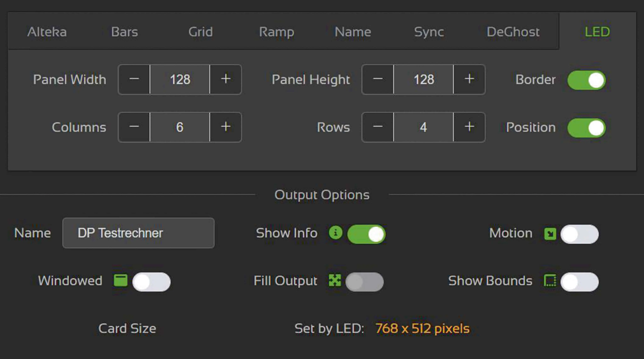Click the Show Bounds dotted-square icon
644x359 pixels.
[x=550, y=281]
